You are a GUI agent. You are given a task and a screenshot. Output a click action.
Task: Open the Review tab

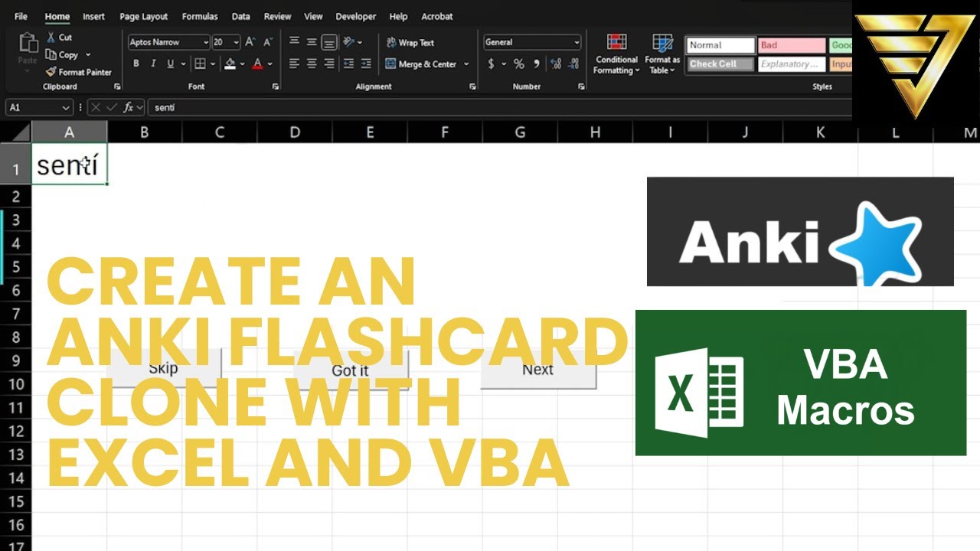(277, 16)
